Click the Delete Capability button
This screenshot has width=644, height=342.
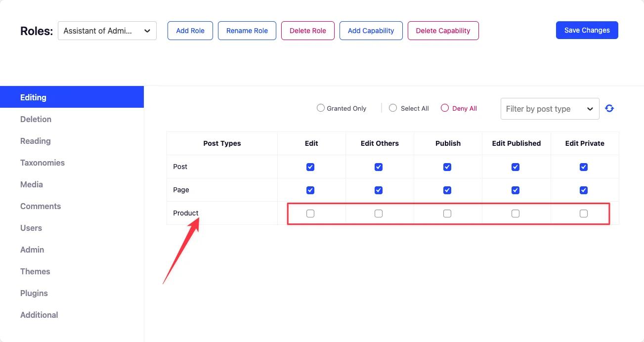[x=443, y=31]
